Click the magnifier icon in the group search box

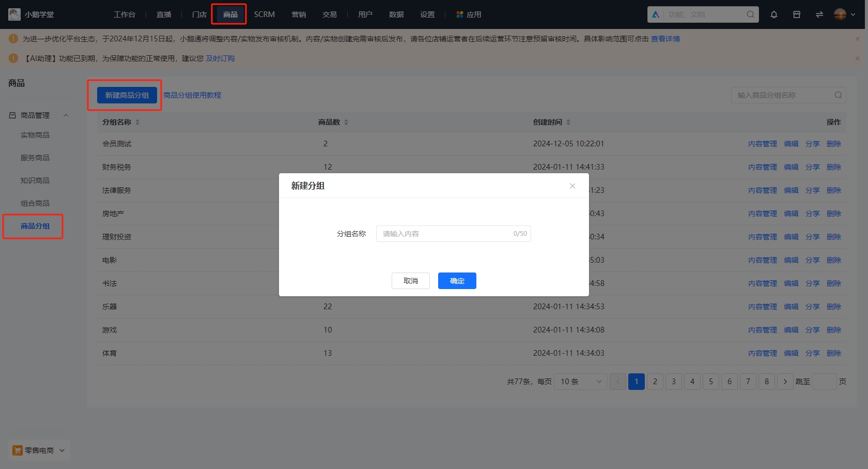(838, 95)
